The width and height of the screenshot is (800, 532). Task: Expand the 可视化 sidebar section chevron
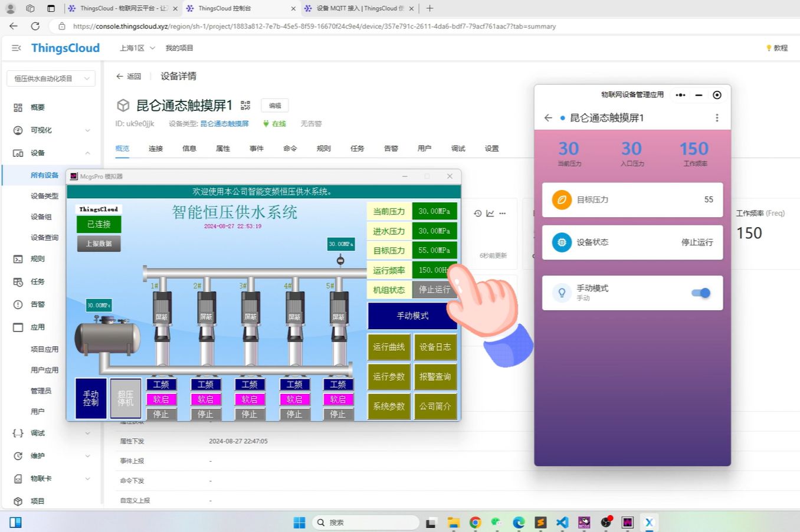pos(87,130)
